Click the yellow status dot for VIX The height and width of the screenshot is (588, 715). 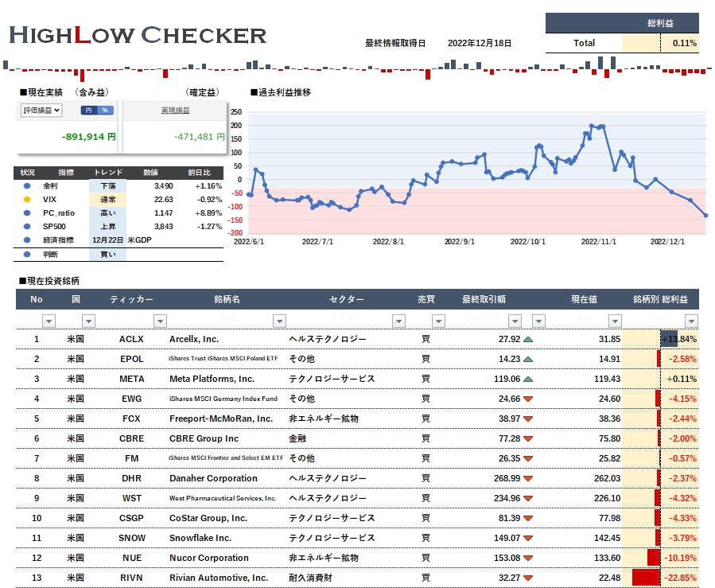tap(27, 199)
